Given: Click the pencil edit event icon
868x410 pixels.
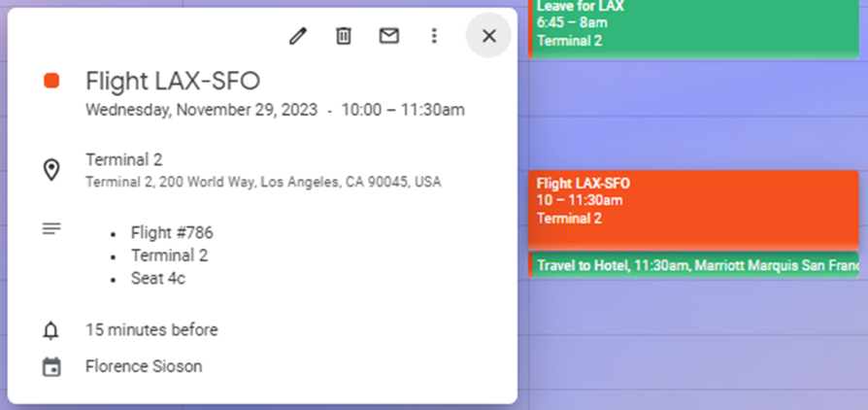Looking at the screenshot, I should tap(298, 36).
